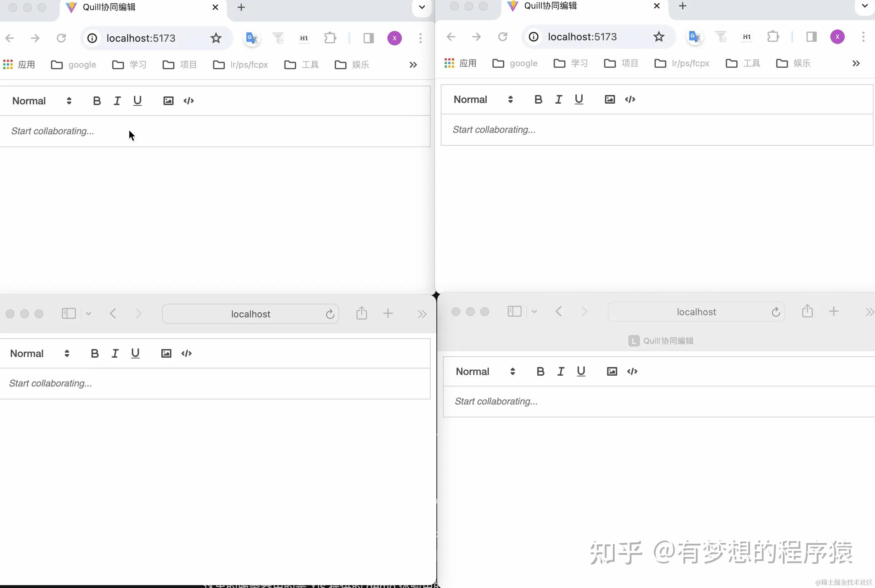Open the H1 extension icon in Chrome
Screen dimensions: 875x588
(x=303, y=38)
